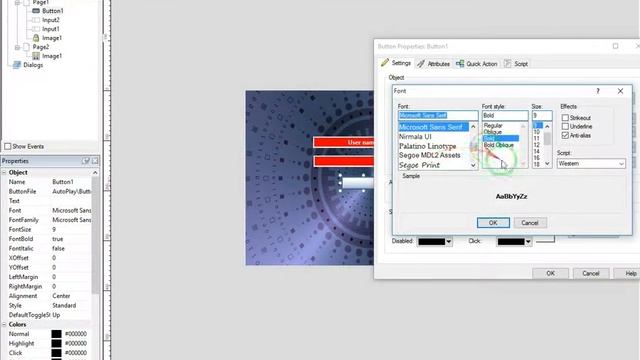Click the Name Button1 property value

[63, 182]
